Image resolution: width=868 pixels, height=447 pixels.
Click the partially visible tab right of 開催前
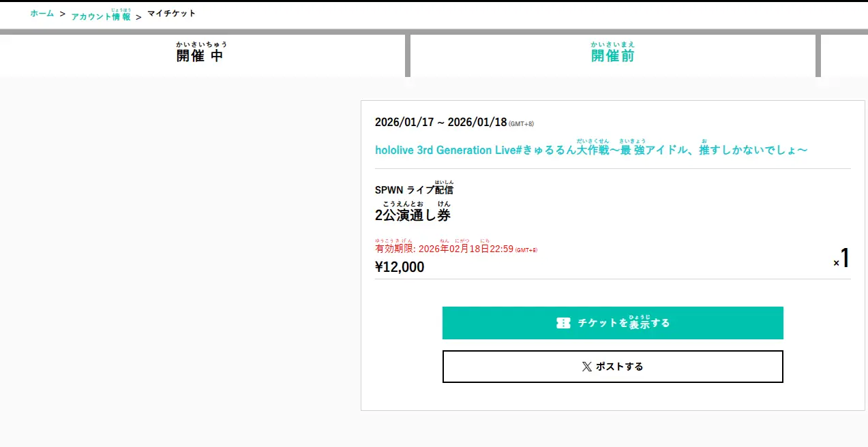click(845, 55)
